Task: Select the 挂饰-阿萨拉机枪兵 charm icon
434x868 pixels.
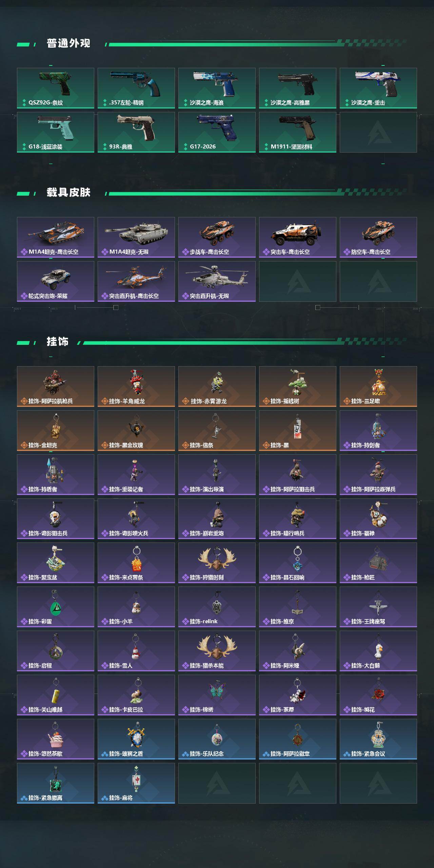Action: 56,382
